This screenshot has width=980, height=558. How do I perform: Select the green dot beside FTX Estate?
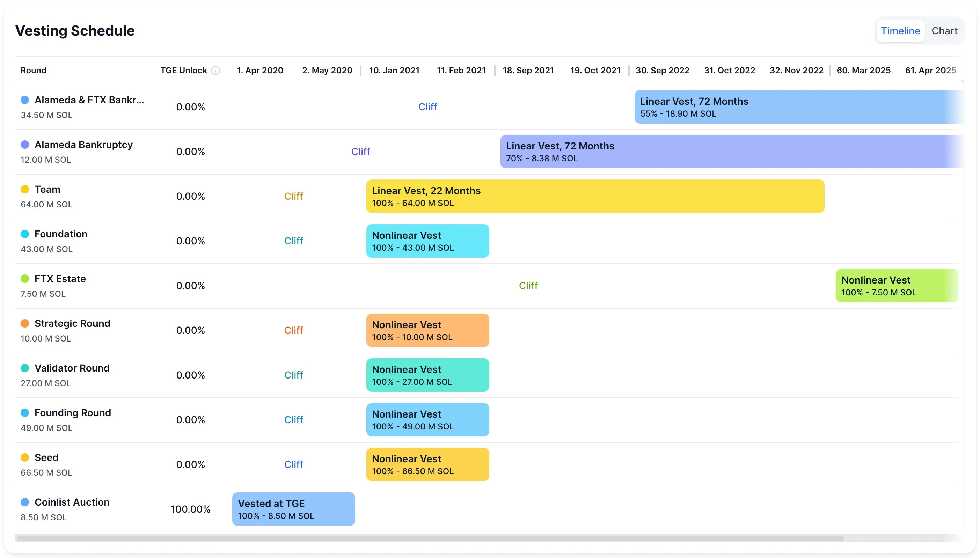(x=25, y=279)
